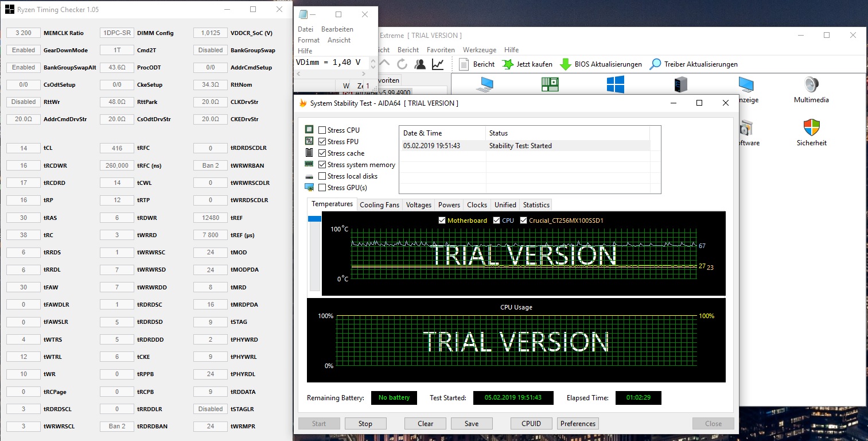
Task: Switch to the Voltages tab
Action: (419, 204)
